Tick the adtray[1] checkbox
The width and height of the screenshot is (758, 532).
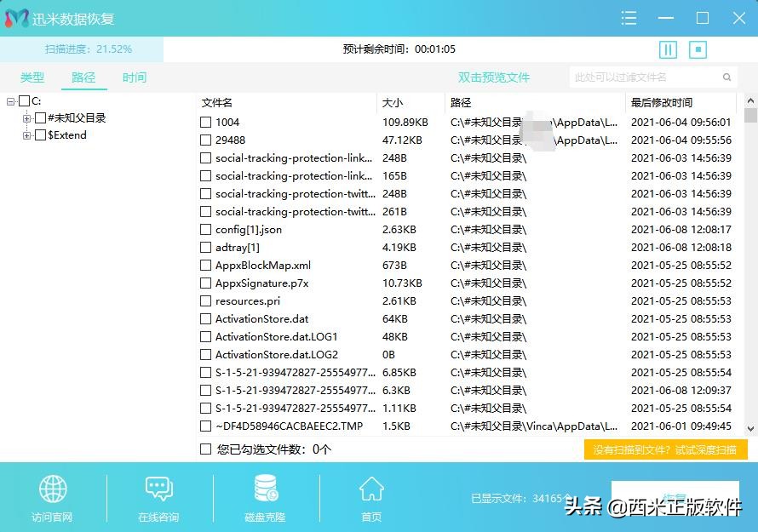(x=205, y=248)
